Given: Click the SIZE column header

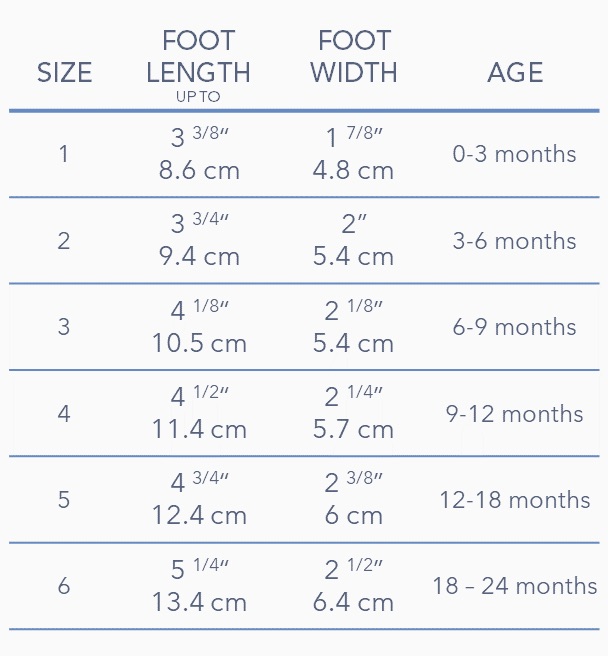Looking at the screenshot, I should tap(64, 73).
